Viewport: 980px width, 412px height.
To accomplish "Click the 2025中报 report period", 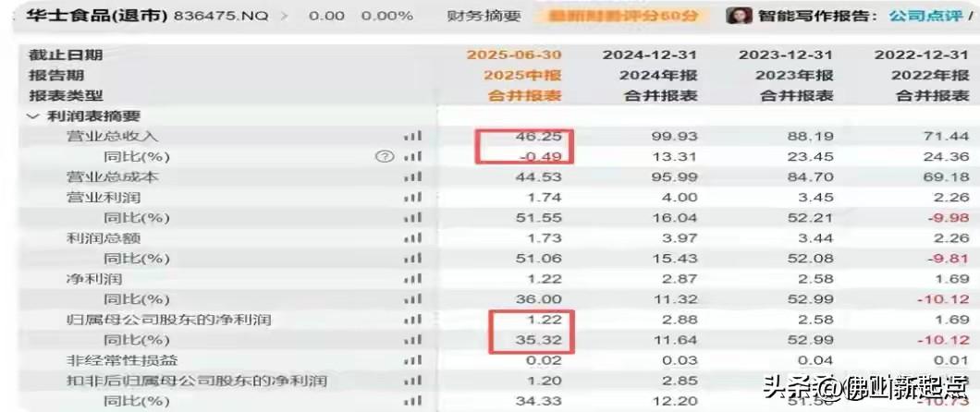I will (522, 76).
